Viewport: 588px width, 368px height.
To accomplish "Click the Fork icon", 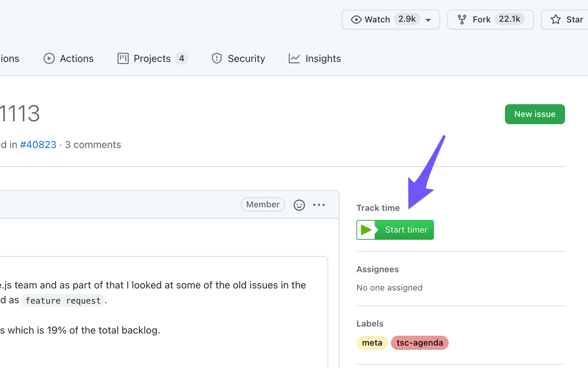I will [x=462, y=19].
